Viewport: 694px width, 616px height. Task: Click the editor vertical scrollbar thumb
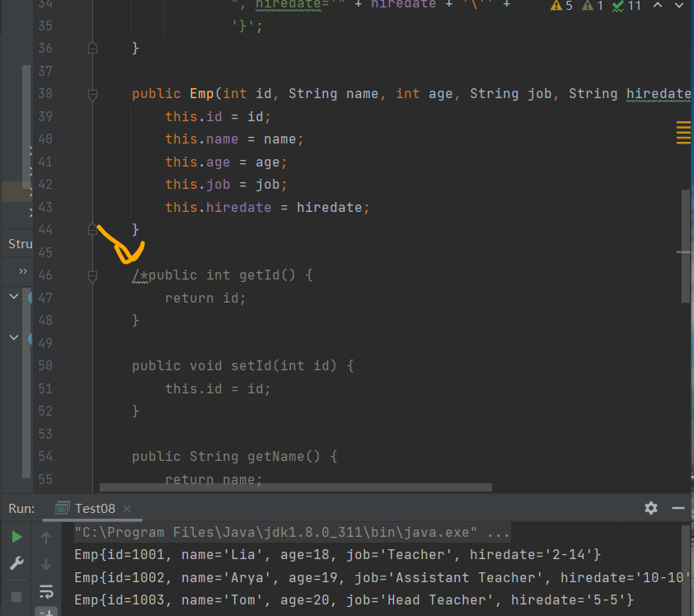686,247
